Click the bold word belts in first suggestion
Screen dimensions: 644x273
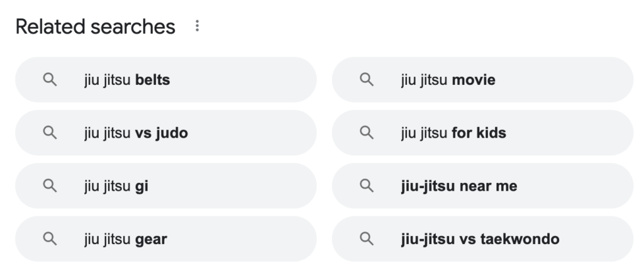coord(152,81)
